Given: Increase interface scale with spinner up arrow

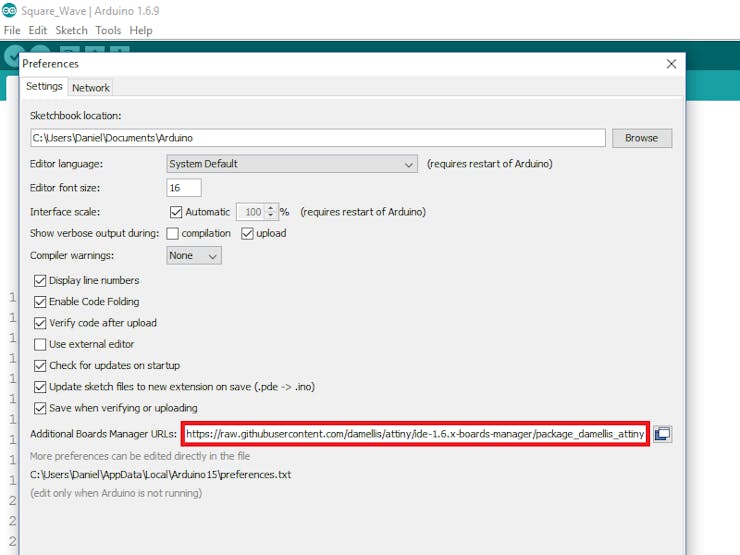Looking at the screenshot, I should pos(270,208).
